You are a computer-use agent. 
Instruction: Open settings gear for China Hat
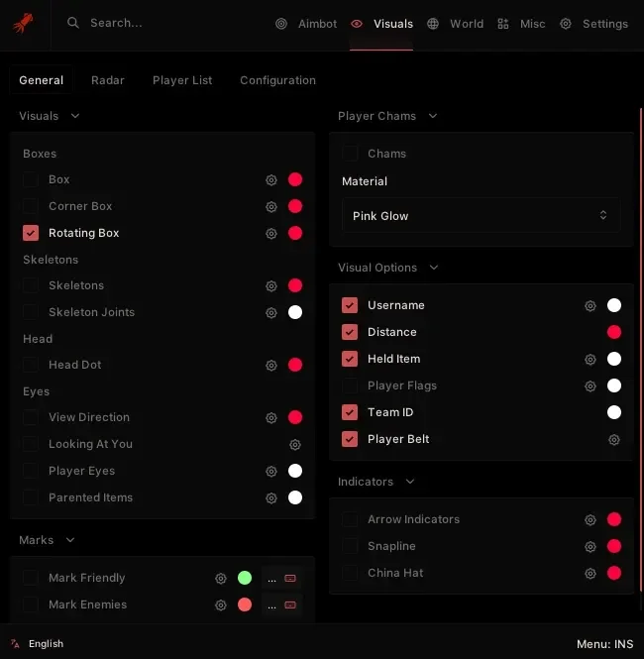click(590, 573)
